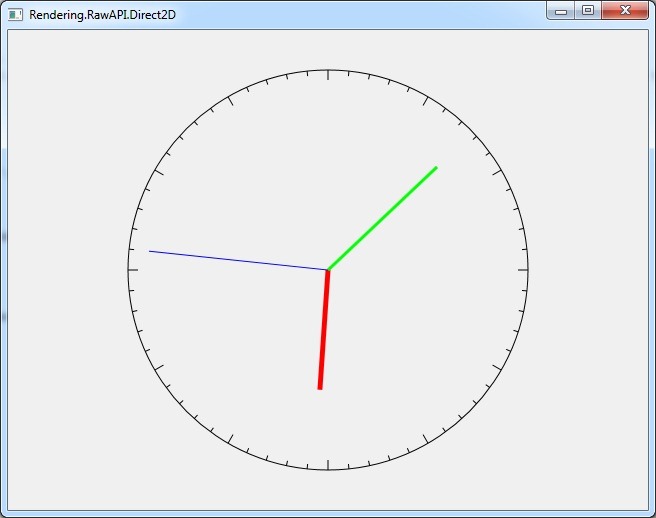The image size is (656, 518).
Task: Click the application icon in the title bar
Action: tap(15, 15)
